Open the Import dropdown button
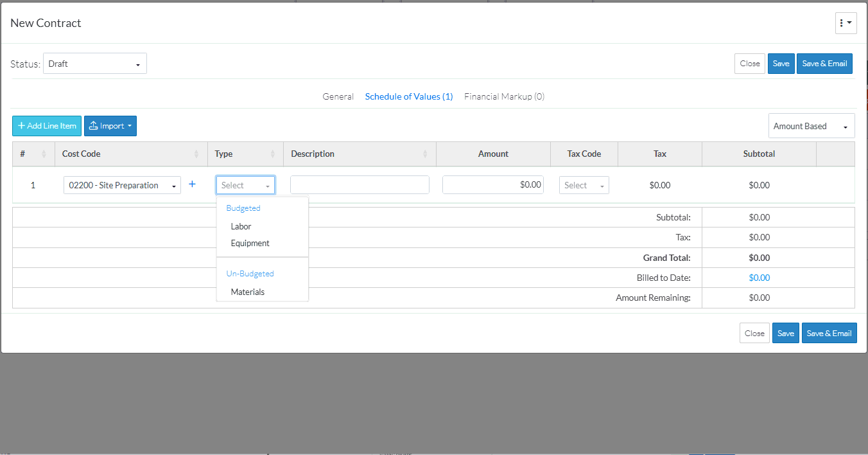The width and height of the screenshot is (868, 455). 110,126
